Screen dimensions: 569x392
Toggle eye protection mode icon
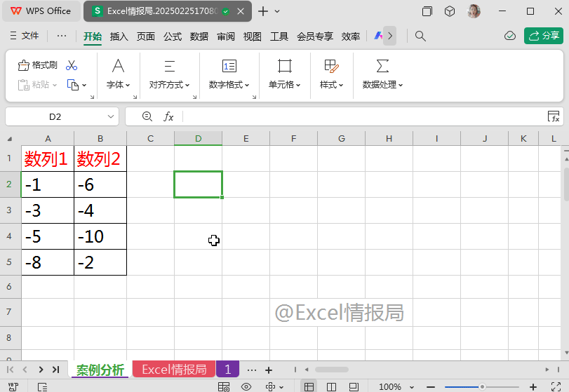click(x=246, y=386)
